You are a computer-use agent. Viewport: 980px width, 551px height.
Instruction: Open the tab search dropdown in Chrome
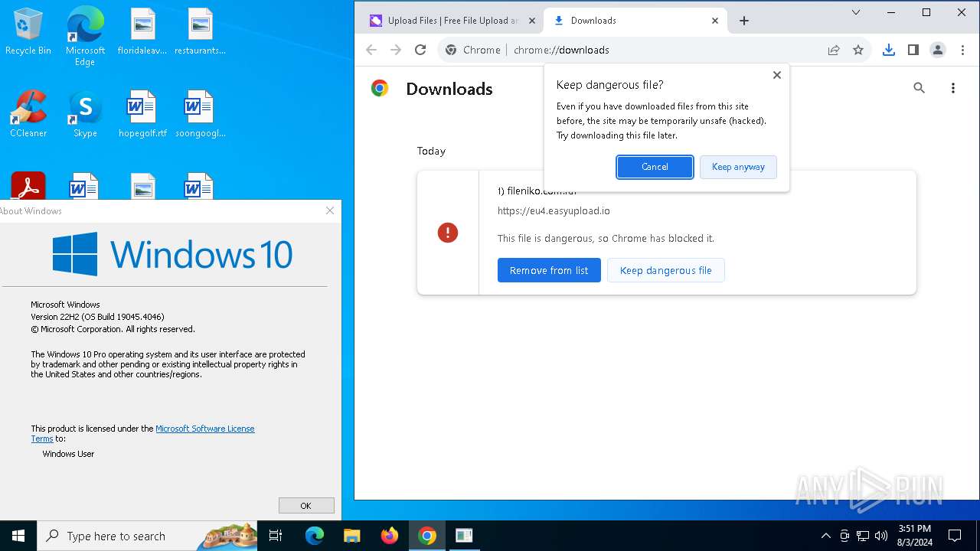tap(856, 12)
